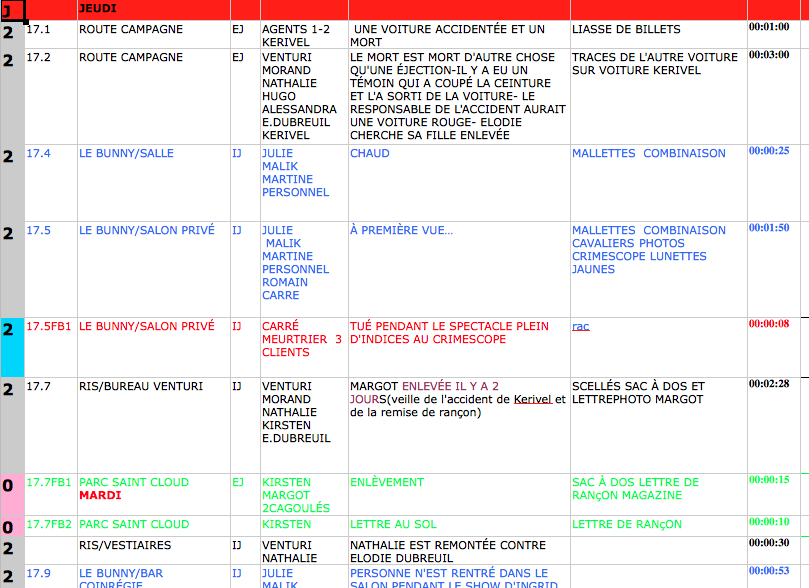809x588 pixels.
Task: Select the green LETTRE AU SOL cell
Action: [459, 526]
